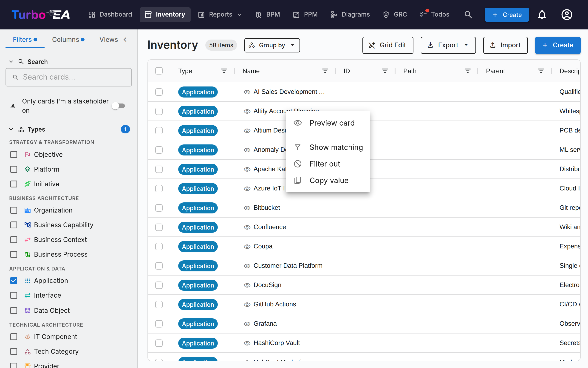The width and height of the screenshot is (588, 368).
Task: Collapse the Types section chevron
Action: point(11,129)
